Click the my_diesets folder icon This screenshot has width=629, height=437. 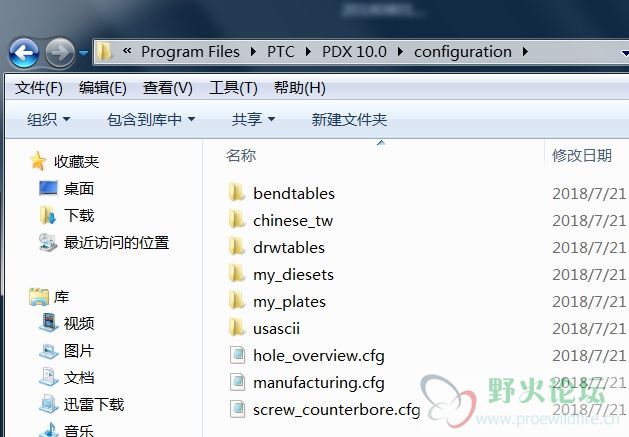(237, 273)
